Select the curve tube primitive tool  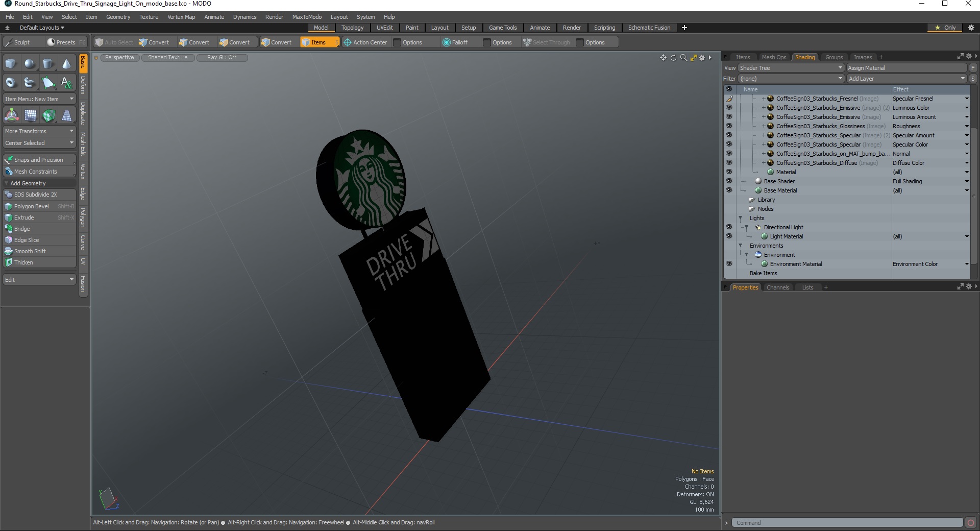(x=30, y=82)
